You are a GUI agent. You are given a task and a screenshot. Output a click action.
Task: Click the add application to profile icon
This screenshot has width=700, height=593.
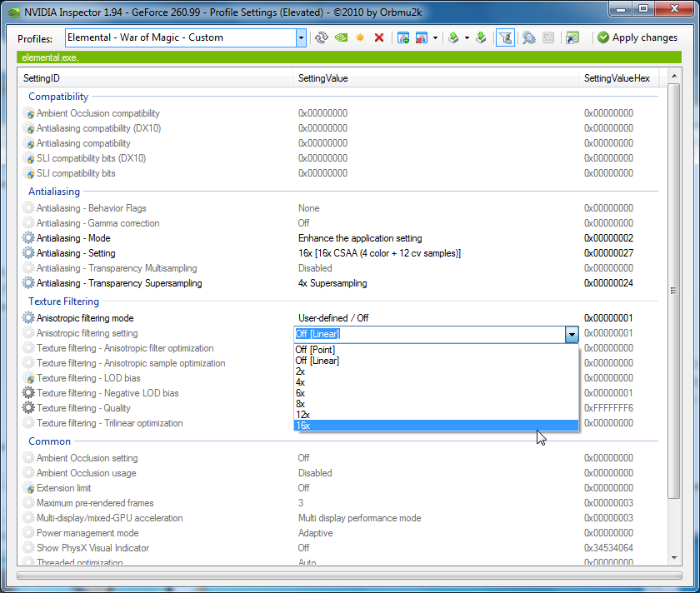pyautogui.click(x=403, y=37)
